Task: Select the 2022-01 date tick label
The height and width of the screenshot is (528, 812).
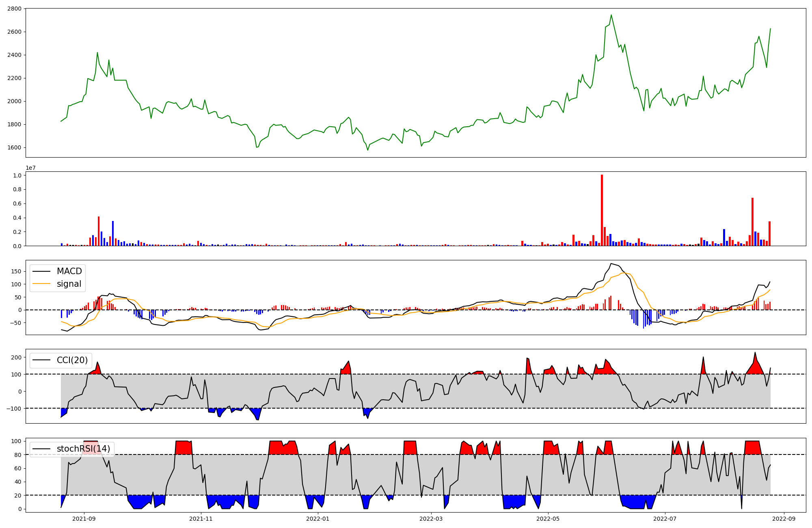Action: [318, 518]
